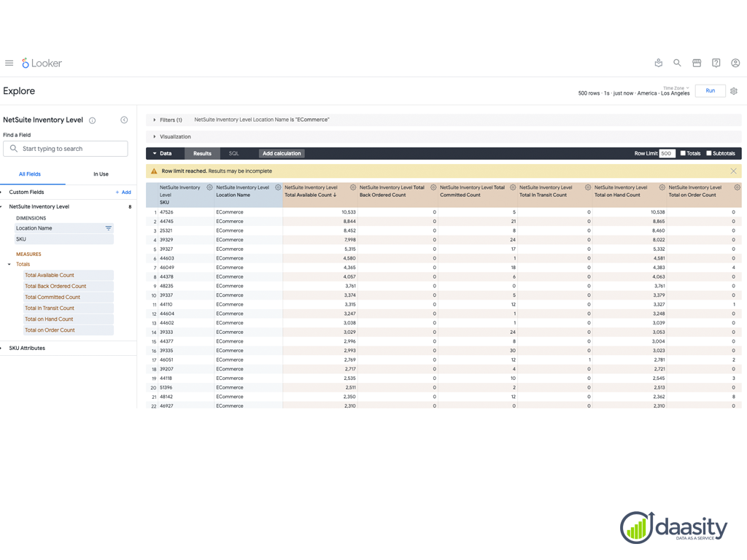Select Total Available Count measure

69,275
